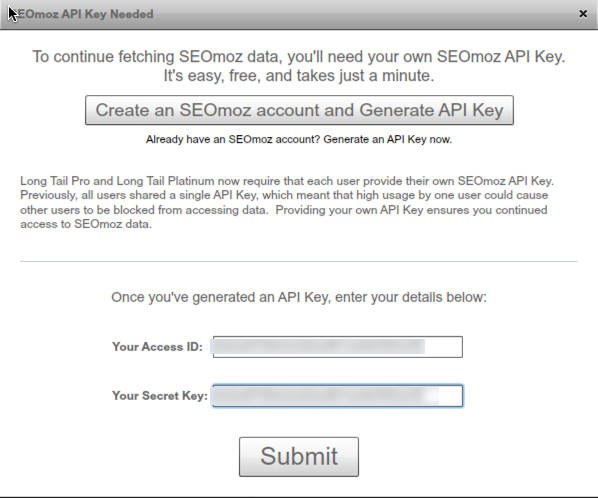598x498 pixels.
Task: Click 'access to SEOmoz data.' final paragraph line
Action: [x=86, y=224]
